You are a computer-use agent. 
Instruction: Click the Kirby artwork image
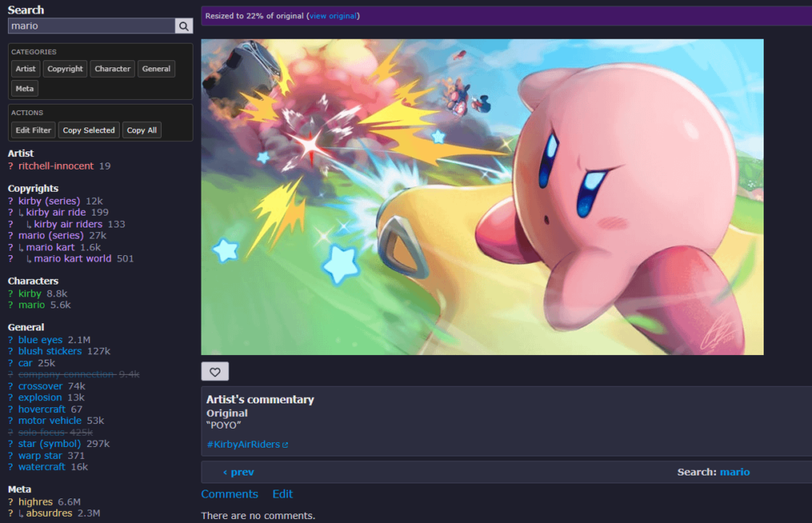[482, 197]
